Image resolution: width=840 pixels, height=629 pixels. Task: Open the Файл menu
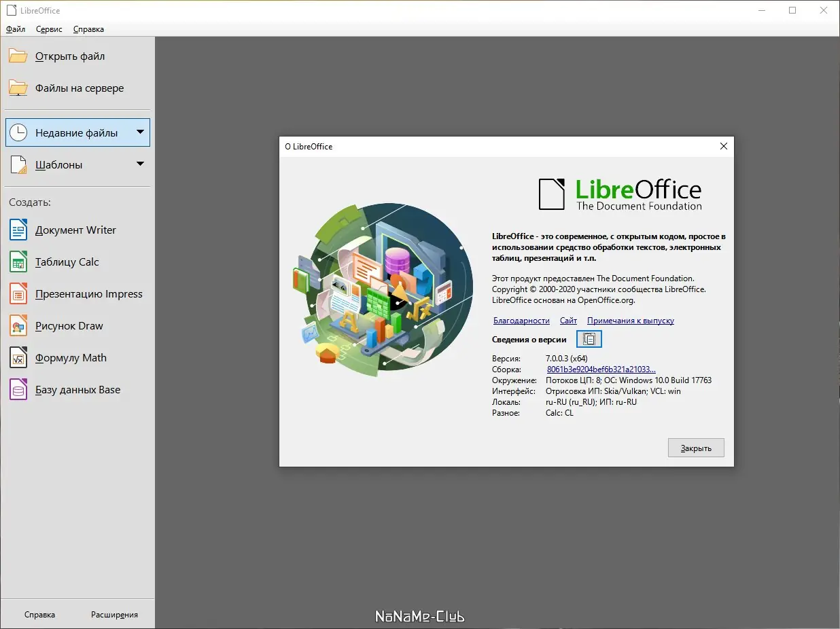tap(15, 29)
